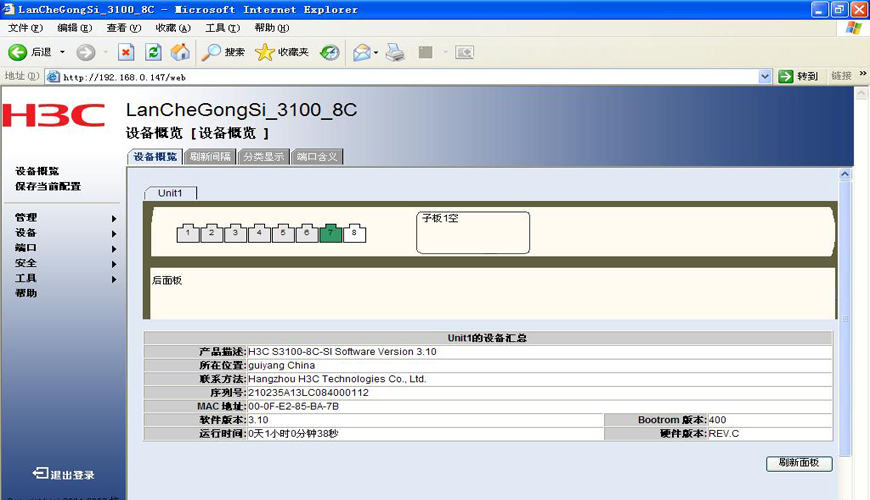870x500 pixels.
Task: Stop page loading with red X icon
Action: pos(126,52)
